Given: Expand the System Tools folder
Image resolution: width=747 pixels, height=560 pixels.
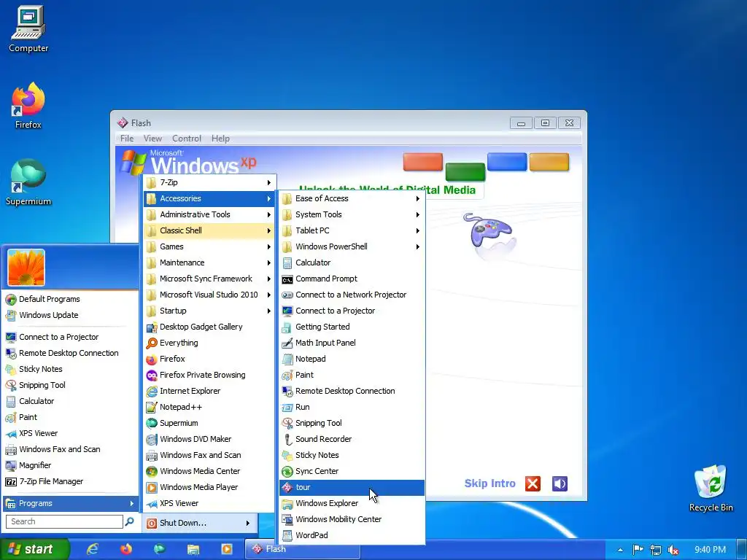Looking at the screenshot, I should tap(352, 214).
